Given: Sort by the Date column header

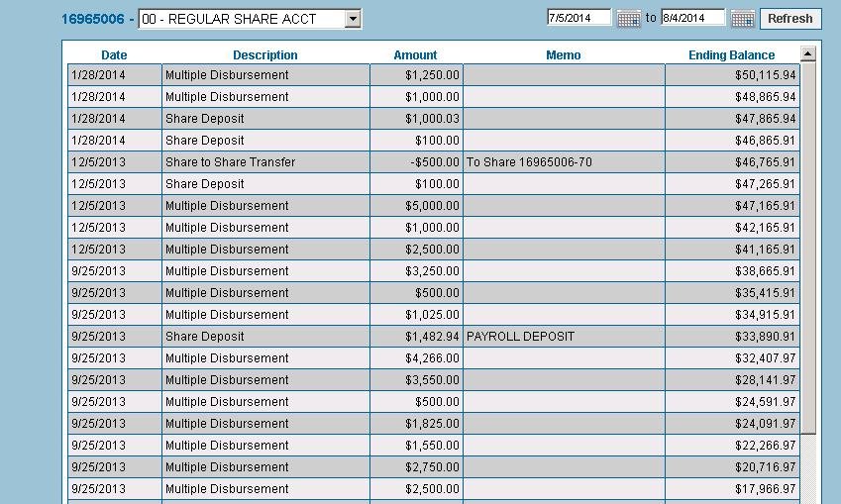Looking at the screenshot, I should point(114,55).
